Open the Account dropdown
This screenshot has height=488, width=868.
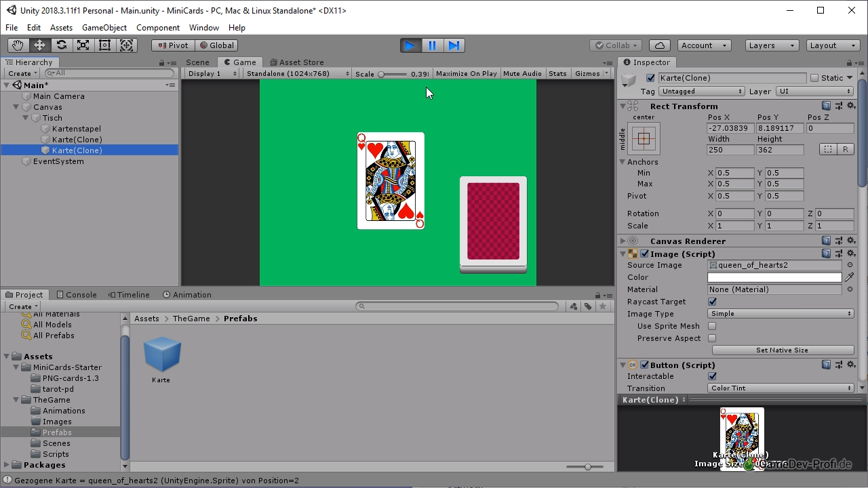pyautogui.click(x=703, y=45)
